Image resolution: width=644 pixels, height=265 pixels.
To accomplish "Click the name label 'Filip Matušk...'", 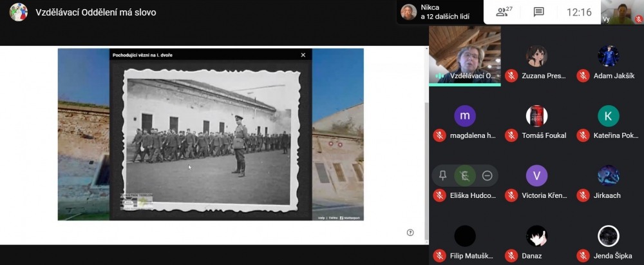I will 472,255.
